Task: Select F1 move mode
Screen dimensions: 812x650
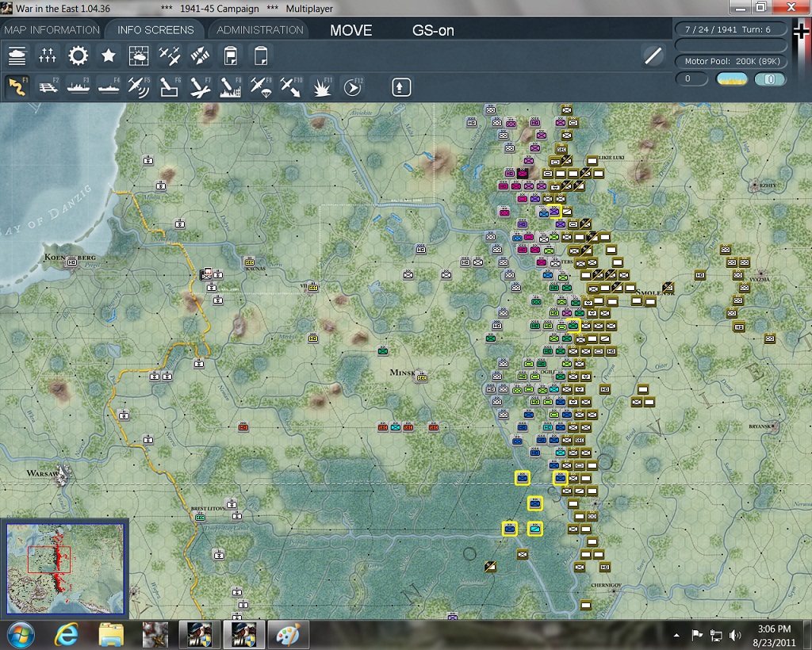Action: [17, 87]
